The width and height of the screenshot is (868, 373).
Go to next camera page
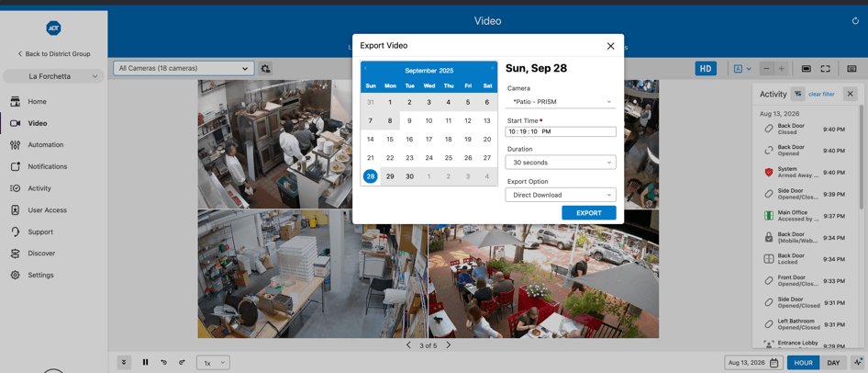coord(449,345)
